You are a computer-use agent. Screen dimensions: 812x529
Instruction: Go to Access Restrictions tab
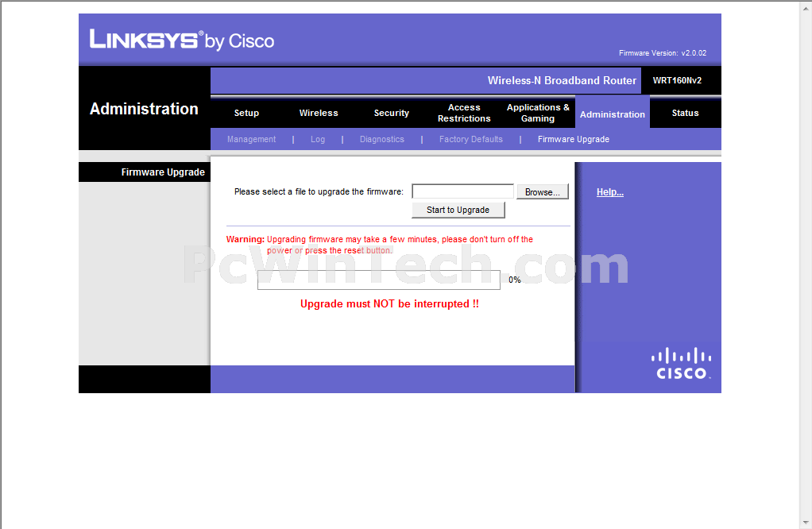click(464, 113)
